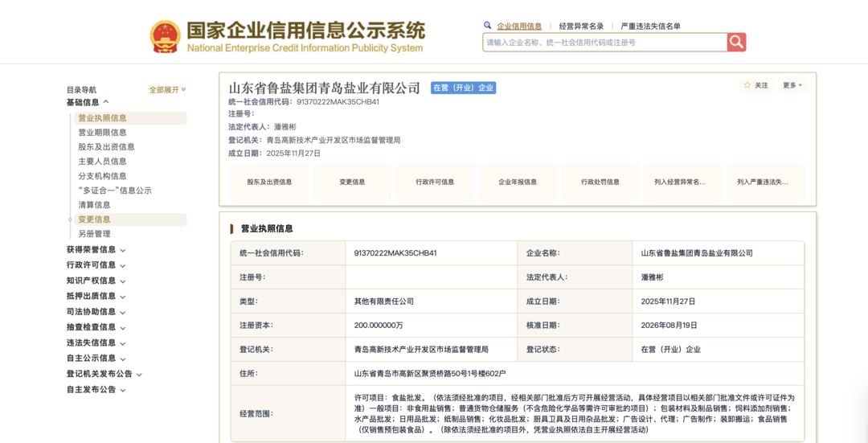
Task: Click the table value 其他有限责任公司
Action: (383, 301)
